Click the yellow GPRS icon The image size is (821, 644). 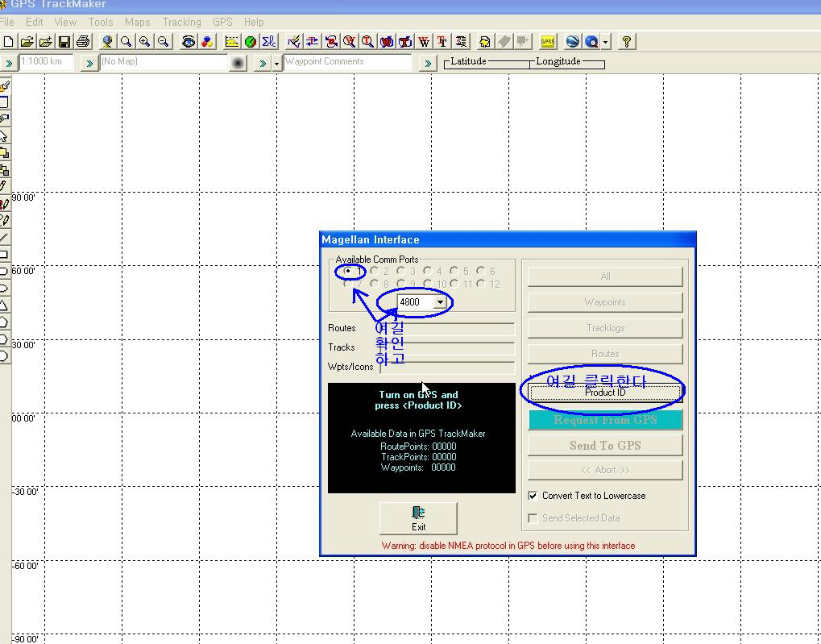548,41
